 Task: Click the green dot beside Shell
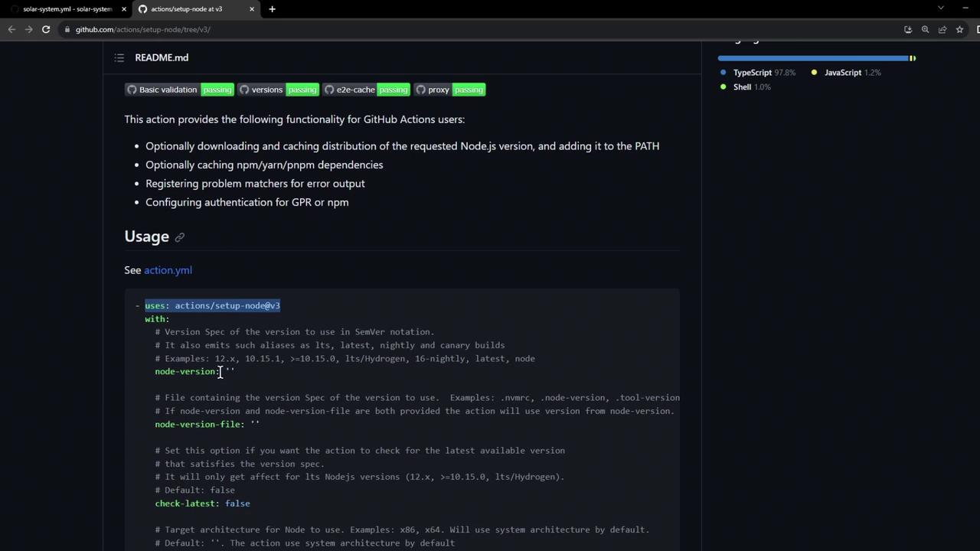[x=724, y=87]
